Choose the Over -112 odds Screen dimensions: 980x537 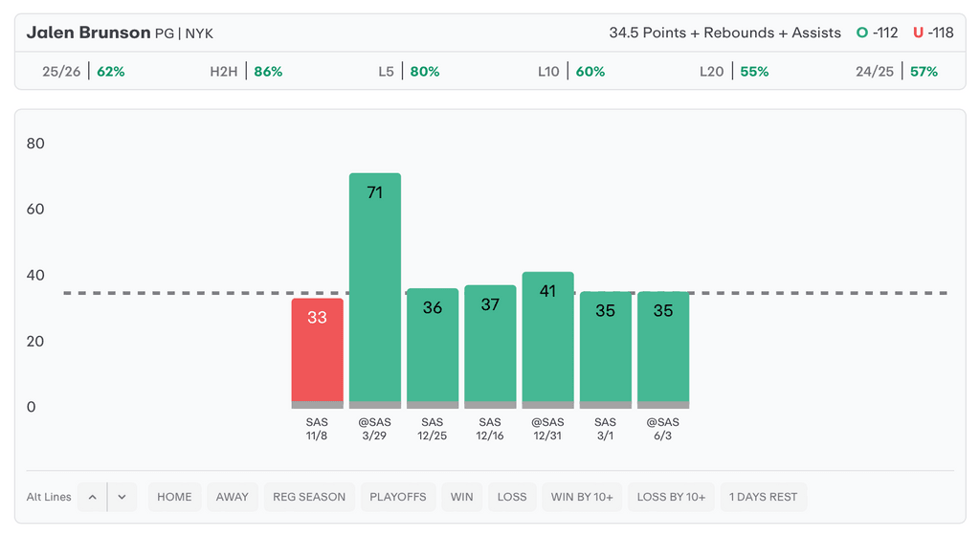point(877,33)
